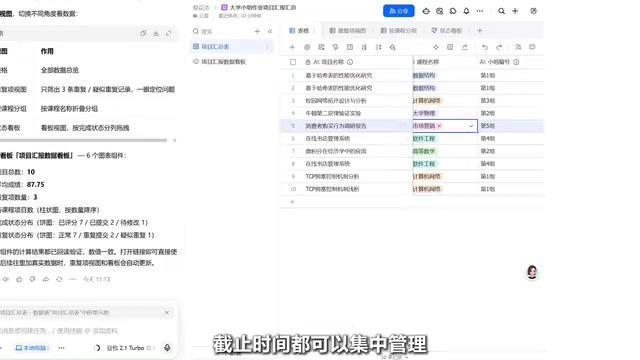Viewport: 640px width, 360px height.
Task: Switch to the 重复项视图 tab
Action: click(348, 31)
